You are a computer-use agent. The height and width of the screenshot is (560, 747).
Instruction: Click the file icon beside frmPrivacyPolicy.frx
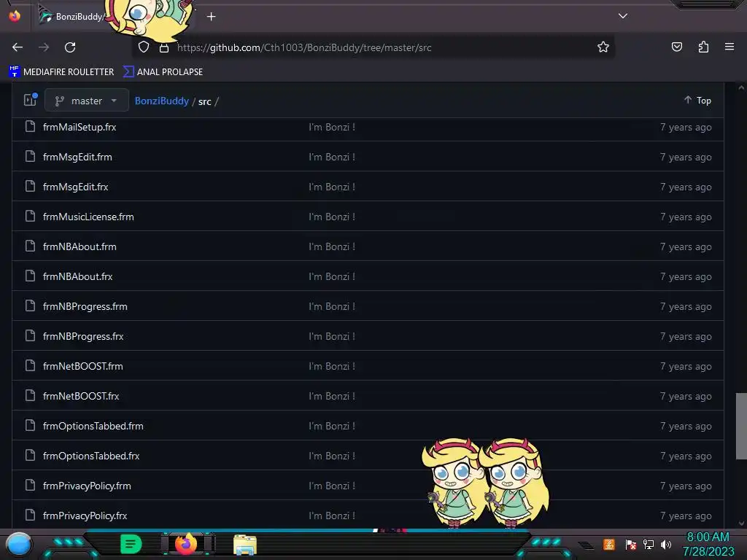click(30, 515)
